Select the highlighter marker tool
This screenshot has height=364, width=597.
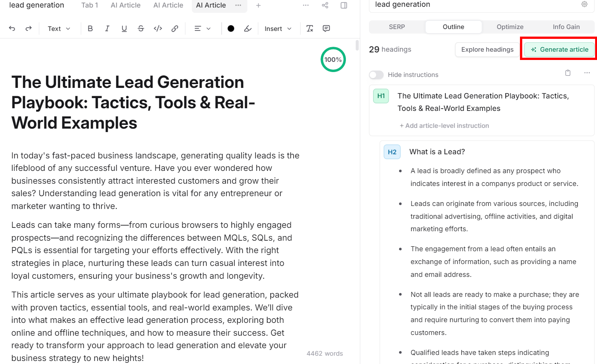coord(248,28)
